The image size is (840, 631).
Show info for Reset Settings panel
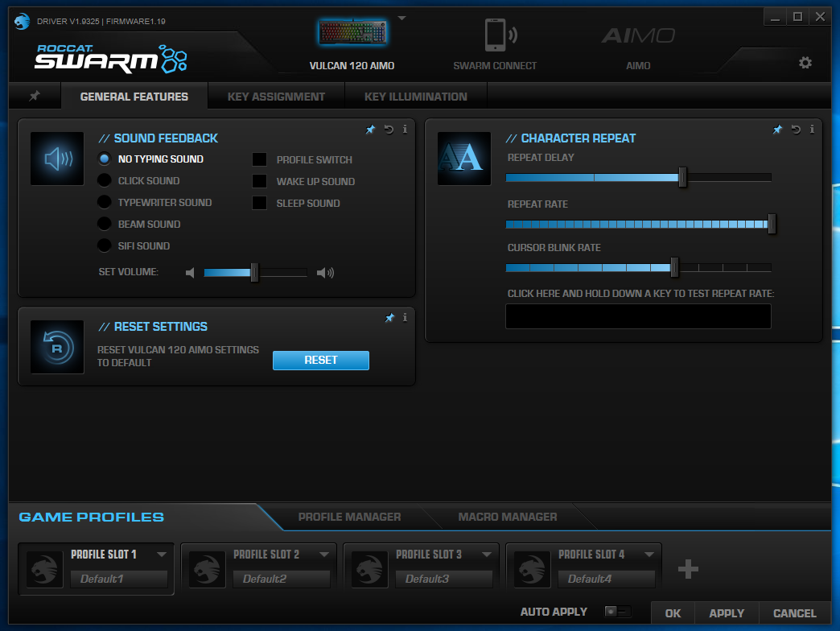(x=405, y=318)
